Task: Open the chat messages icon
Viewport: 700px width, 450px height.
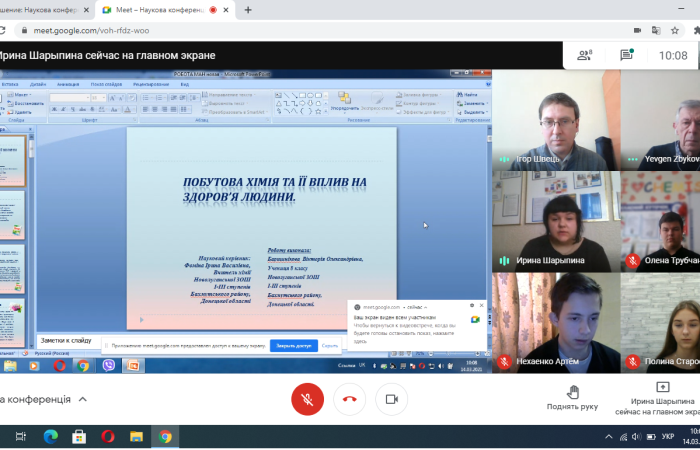Action: 627,55
